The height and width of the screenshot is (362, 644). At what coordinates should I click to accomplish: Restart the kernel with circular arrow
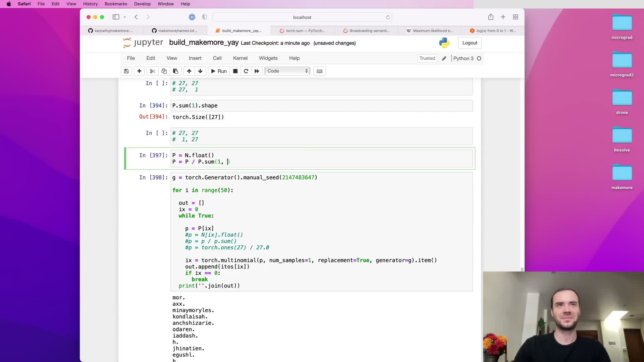tap(246, 71)
